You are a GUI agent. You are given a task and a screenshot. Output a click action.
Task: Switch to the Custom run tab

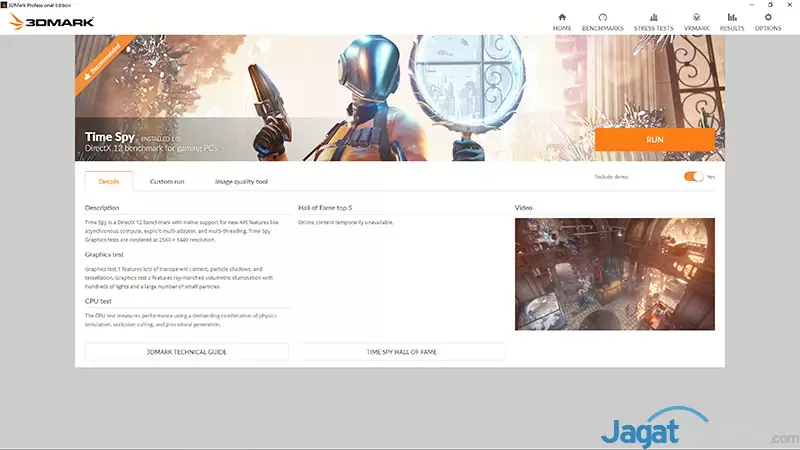point(167,182)
